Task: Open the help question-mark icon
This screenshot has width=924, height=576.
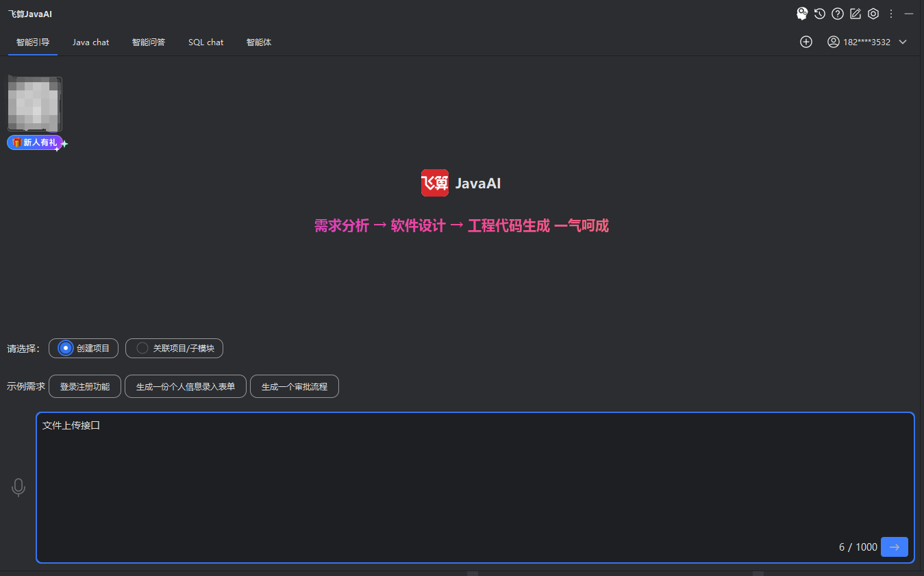Action: pyautogui.click(x=838, y=14)
